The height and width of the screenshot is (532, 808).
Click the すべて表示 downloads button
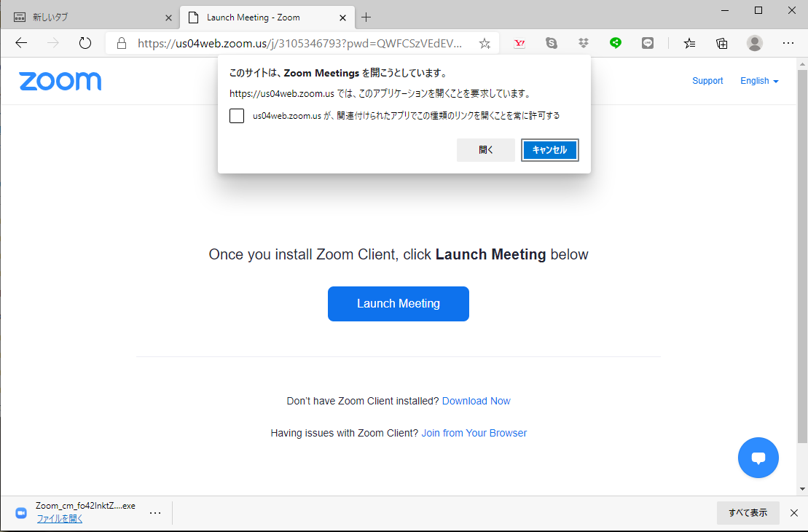click(748, 513)
